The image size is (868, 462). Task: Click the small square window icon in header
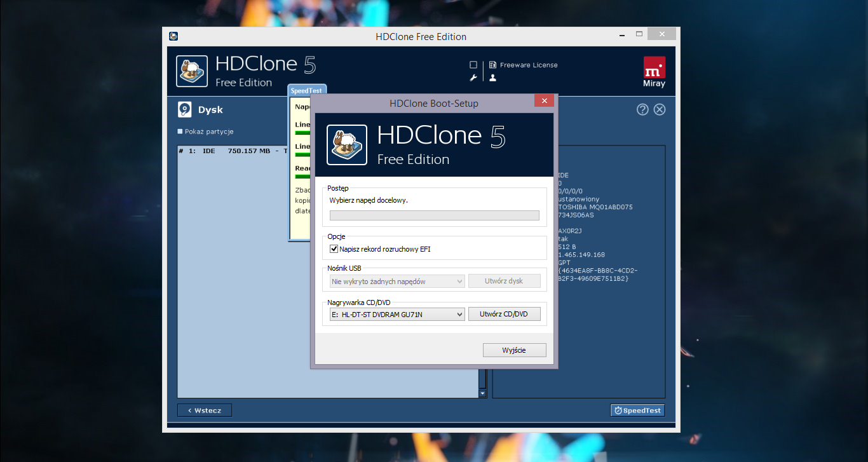pyautogui.click(x=473, y=65)
